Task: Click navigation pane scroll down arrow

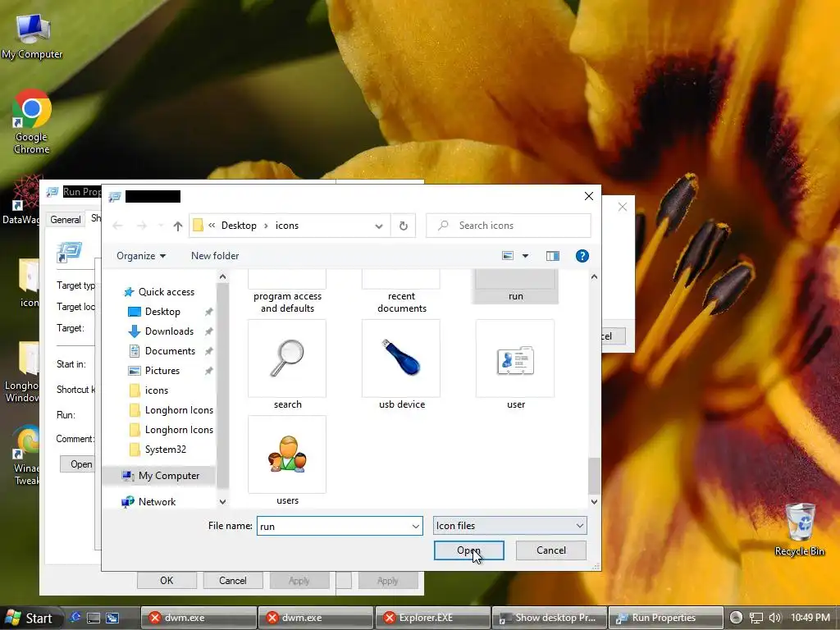Action: pos(223,502)
